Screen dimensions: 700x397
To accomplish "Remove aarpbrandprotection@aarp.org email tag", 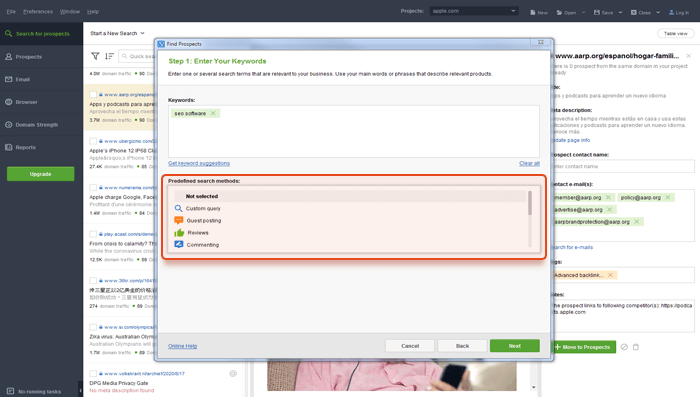I will point(637,221).
